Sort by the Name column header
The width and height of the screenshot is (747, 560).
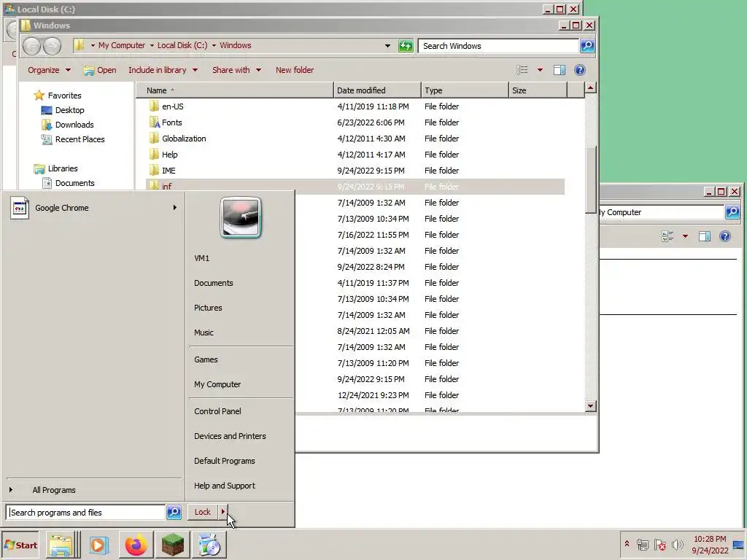235,90
